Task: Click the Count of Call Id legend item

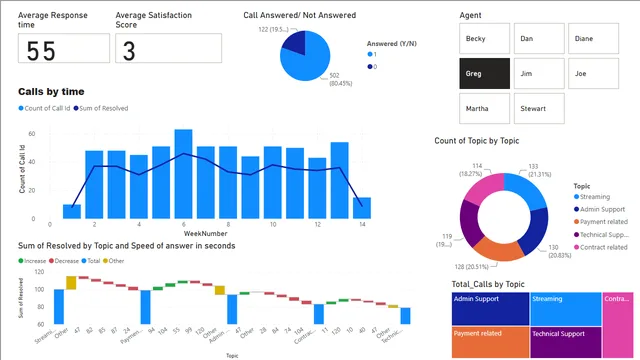Action: click(44, 108)
